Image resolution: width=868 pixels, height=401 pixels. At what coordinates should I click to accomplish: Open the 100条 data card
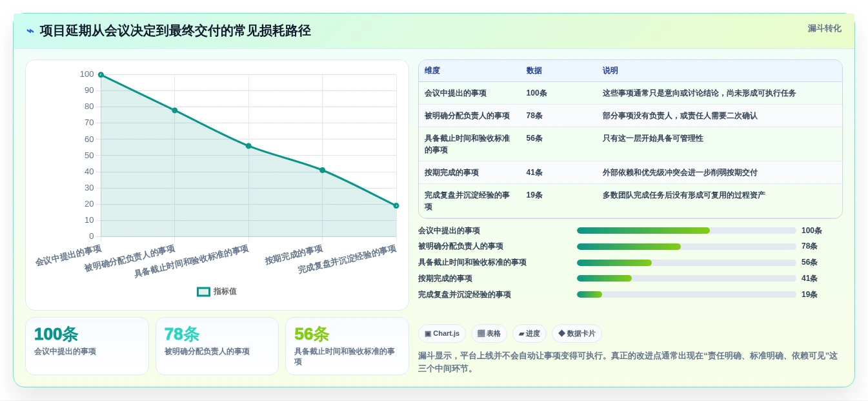pos(87,346)
